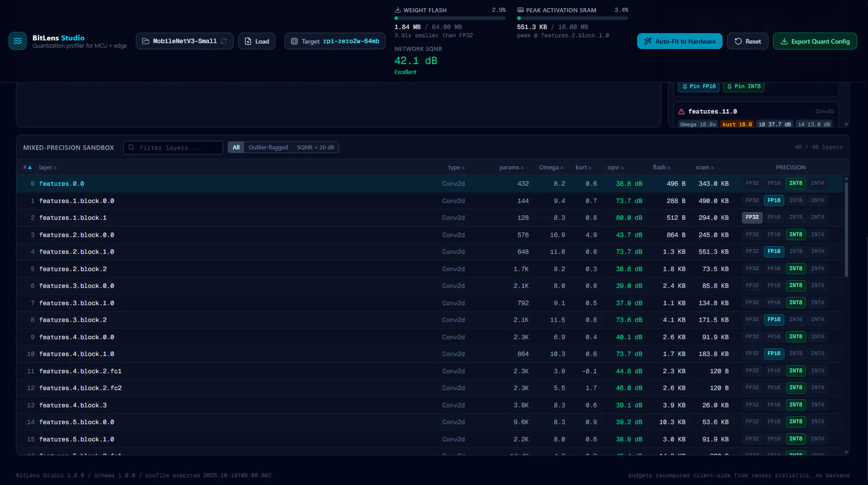Click the BitLens Studio logo icon
This screenshot has height=485, width=868.
17,41
